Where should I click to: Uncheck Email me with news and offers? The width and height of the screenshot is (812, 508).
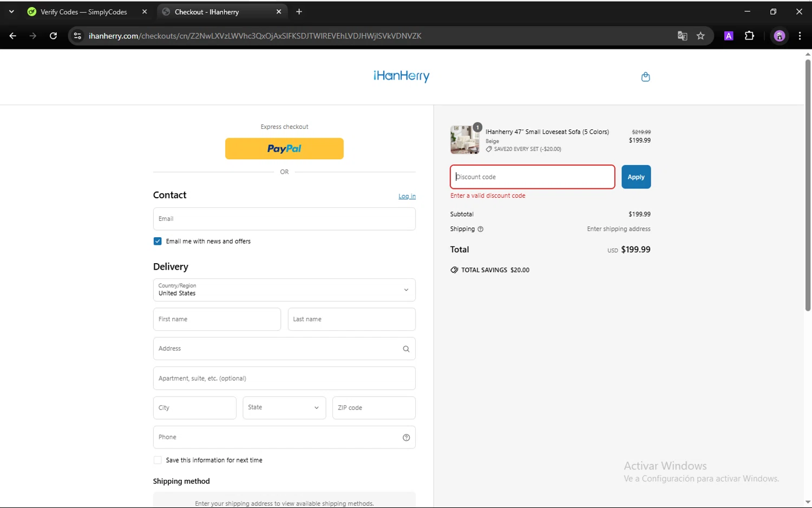tap(158, 242)
